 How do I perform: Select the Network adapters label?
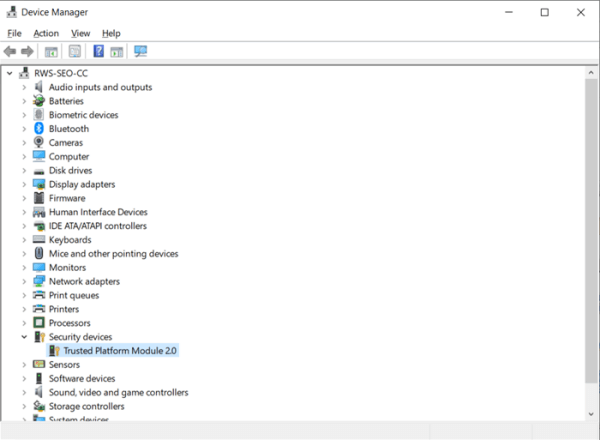pos(84,281)
